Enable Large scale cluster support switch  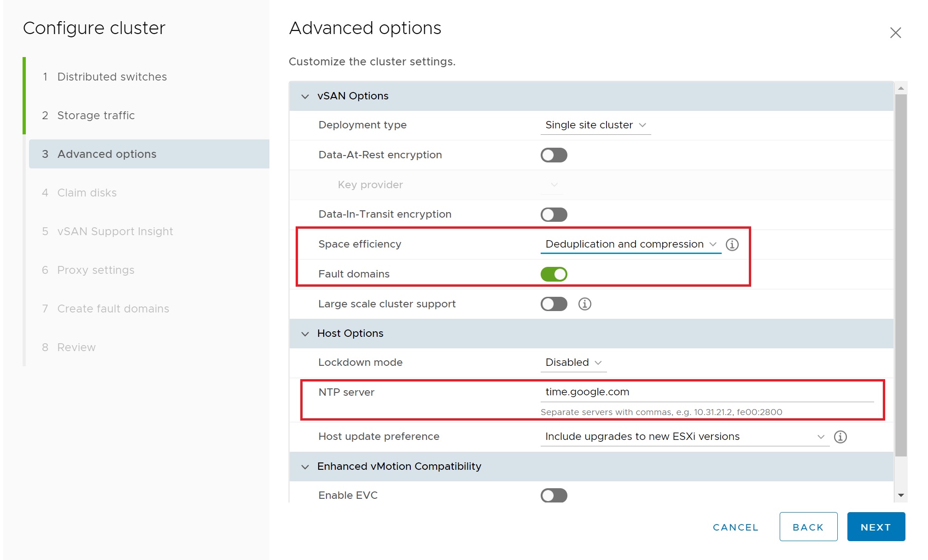[x=554, y=304]
